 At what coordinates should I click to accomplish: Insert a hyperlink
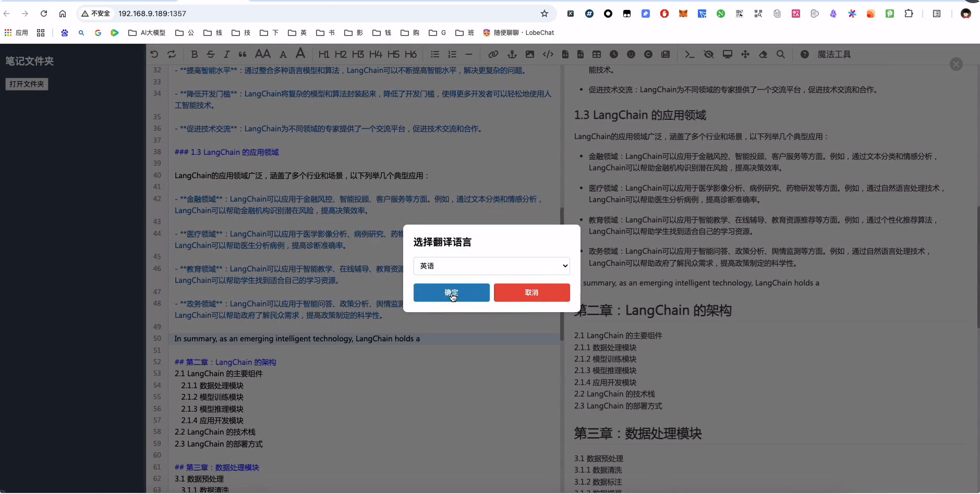[x=493, y=54]
